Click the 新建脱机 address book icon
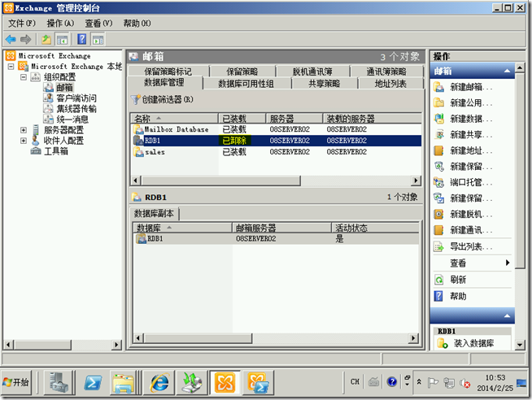Screen dimensions: 532x400 click(x=438, y=215)
